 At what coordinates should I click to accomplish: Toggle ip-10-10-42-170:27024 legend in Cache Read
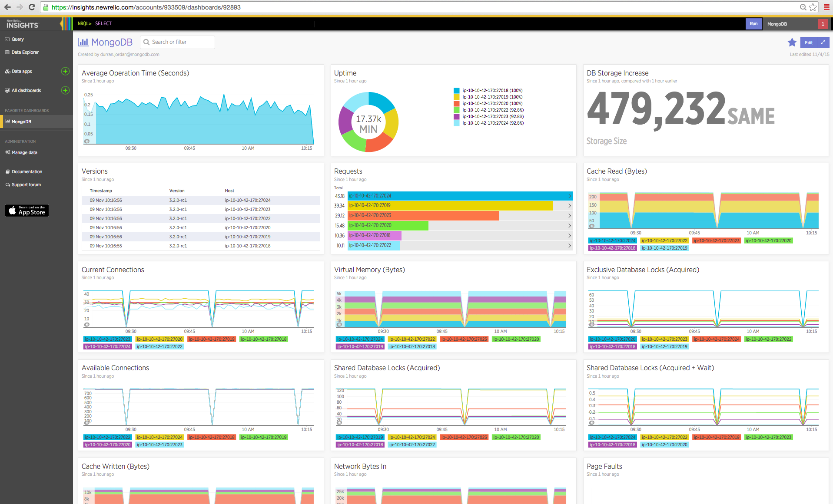click(613, 240)
